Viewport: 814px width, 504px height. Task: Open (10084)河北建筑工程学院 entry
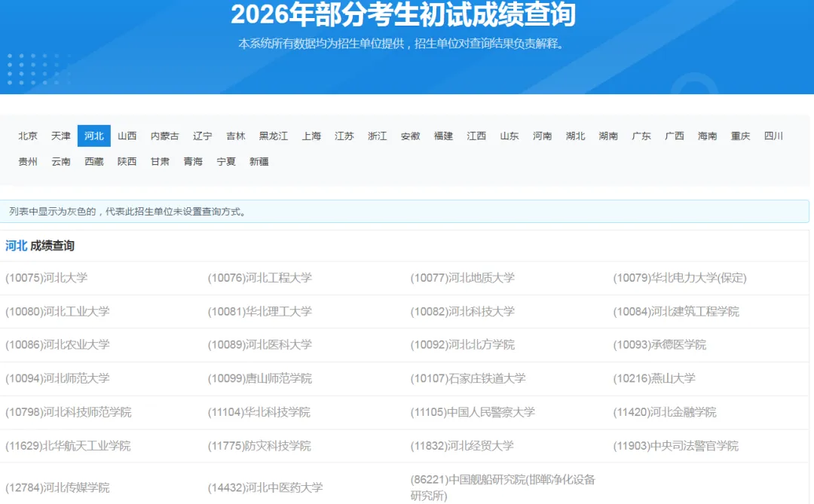[x=676, y=311]
